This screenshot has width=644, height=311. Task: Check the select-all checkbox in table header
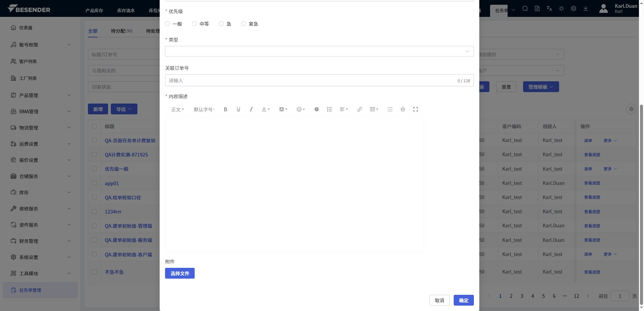coord(94,126)
